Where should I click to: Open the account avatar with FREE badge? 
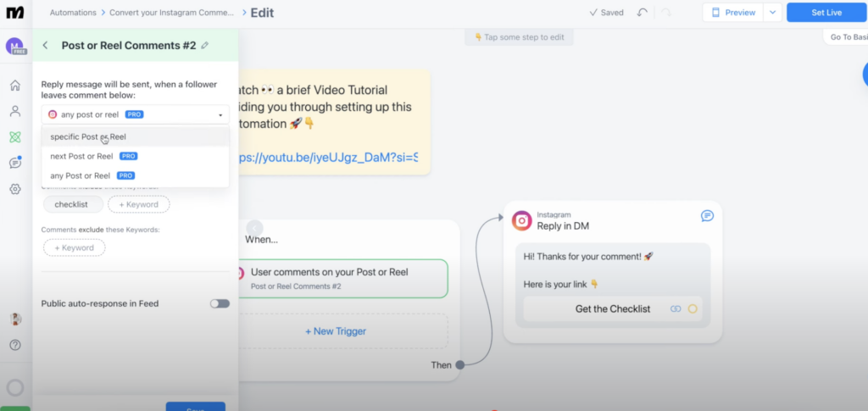coord(15,47)
